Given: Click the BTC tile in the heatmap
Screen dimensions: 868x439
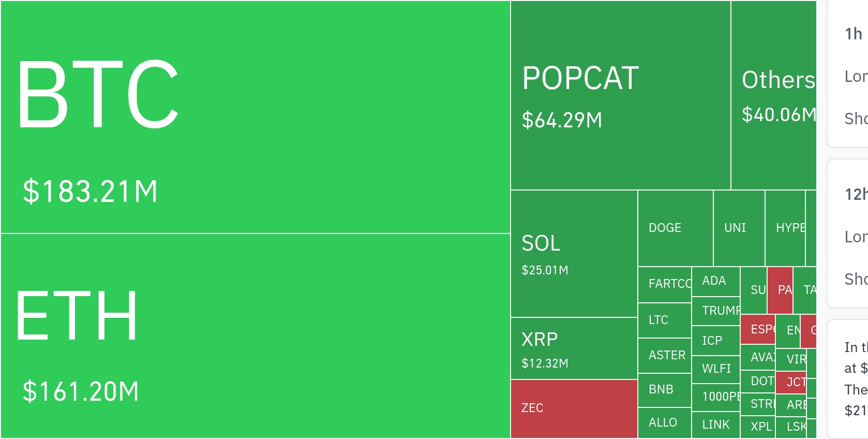Looking at the screenshot, I should pyautogui.click(x=256, y=117).
